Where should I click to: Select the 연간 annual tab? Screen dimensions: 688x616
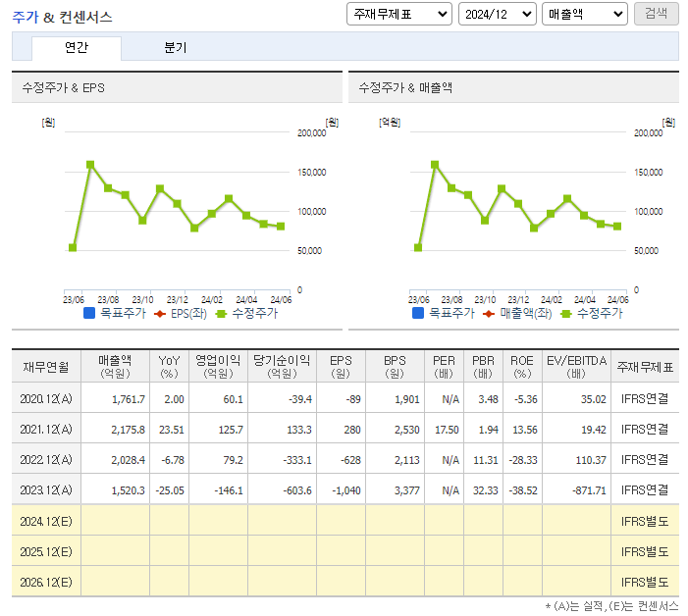tap(77, 47)
